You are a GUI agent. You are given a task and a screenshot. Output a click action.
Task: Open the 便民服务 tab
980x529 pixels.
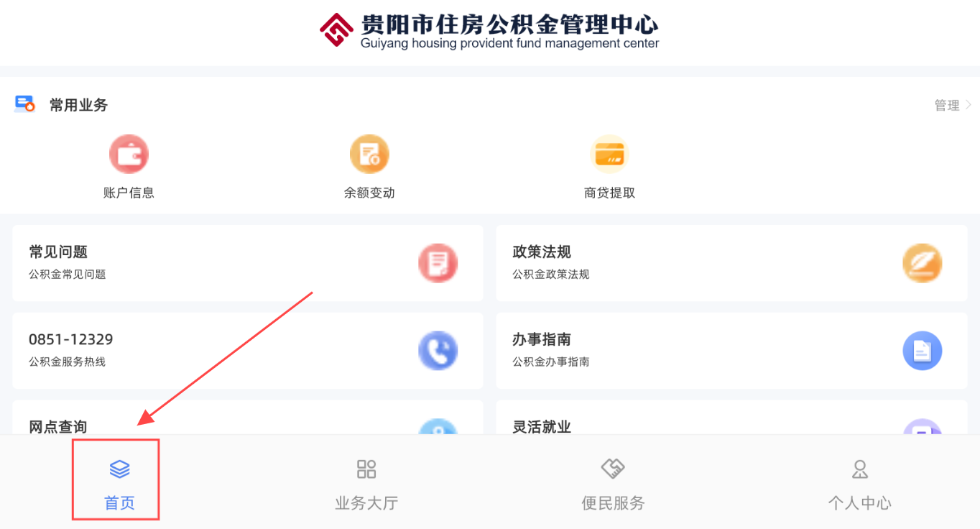point(613,484)
